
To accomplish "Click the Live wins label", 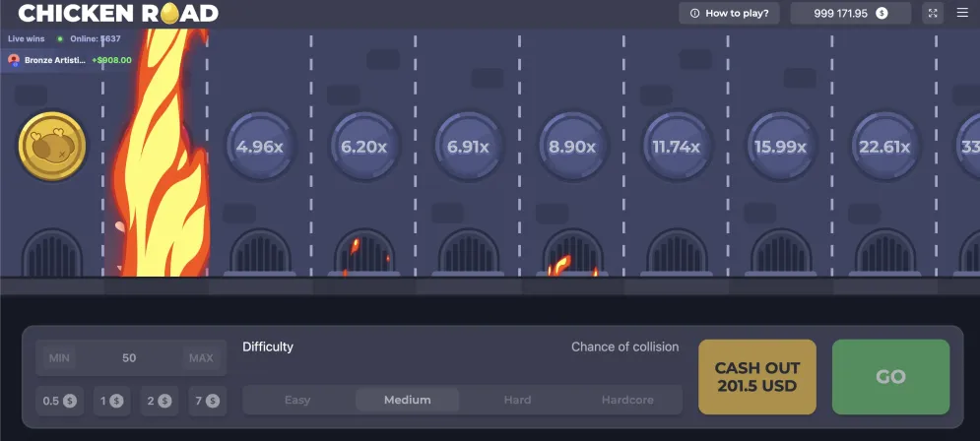I will 27,38.
